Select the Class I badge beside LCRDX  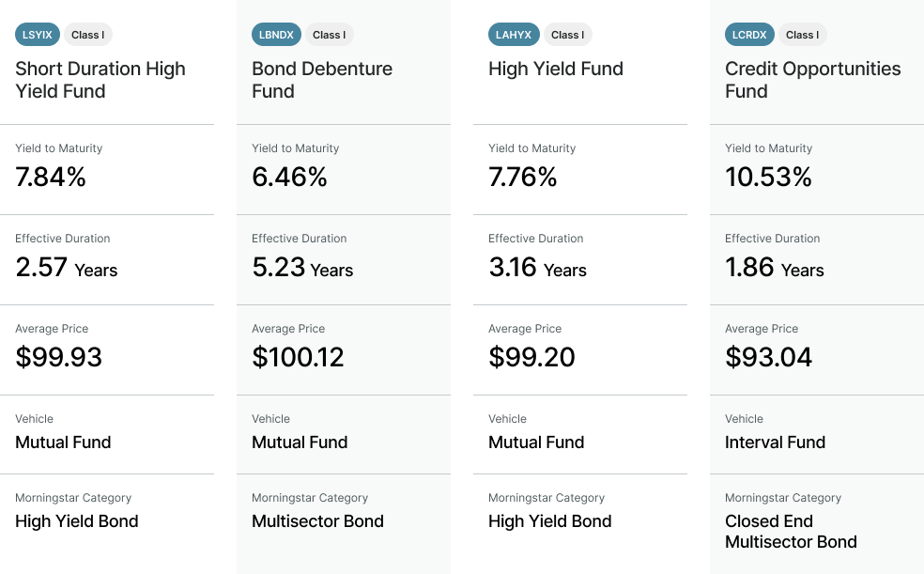point(802,35)
